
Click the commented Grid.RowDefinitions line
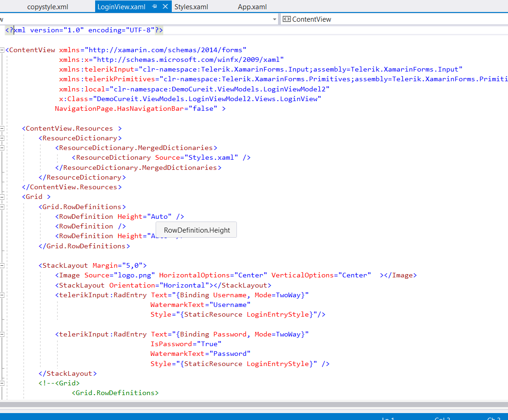pos(115,393)
